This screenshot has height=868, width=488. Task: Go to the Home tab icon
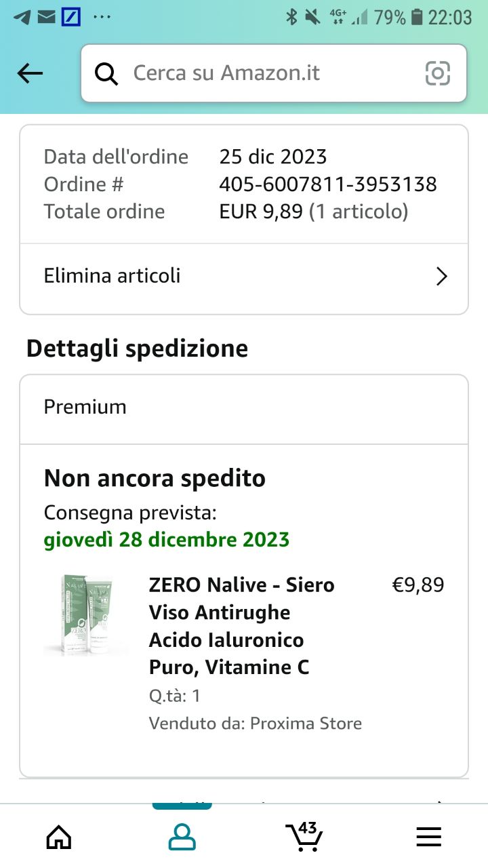59,837
